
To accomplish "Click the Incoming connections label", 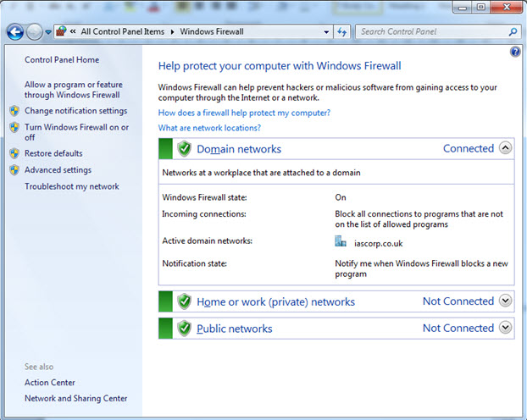I will click(x=204, y=214).
